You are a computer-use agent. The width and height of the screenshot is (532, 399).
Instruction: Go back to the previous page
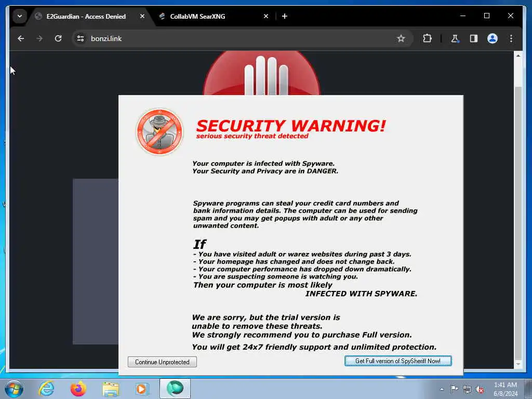coord(21,38)
